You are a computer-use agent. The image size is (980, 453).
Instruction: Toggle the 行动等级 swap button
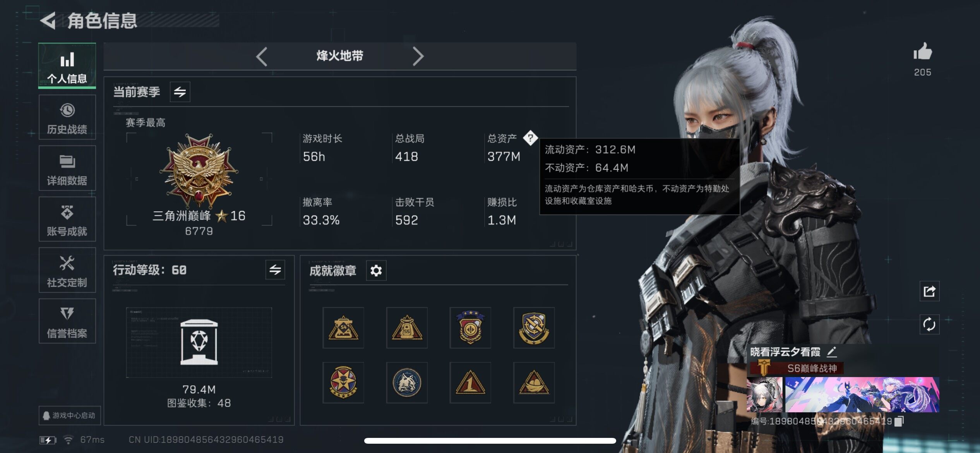pos(275,269)
